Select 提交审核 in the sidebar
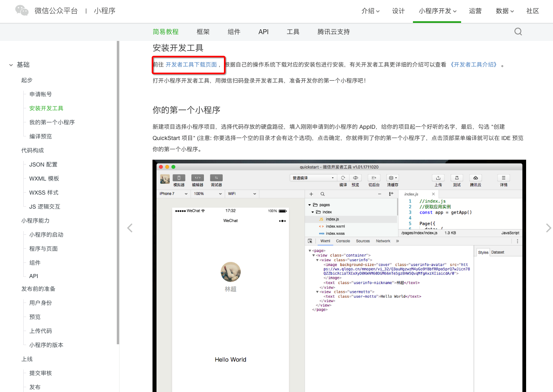 click(x=41, y=373)
